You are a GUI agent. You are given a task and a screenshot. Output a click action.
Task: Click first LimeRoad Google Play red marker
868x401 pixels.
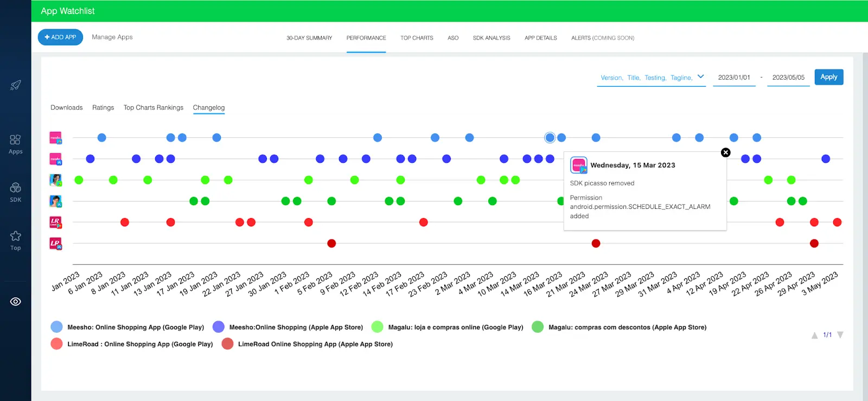point(125,222)
